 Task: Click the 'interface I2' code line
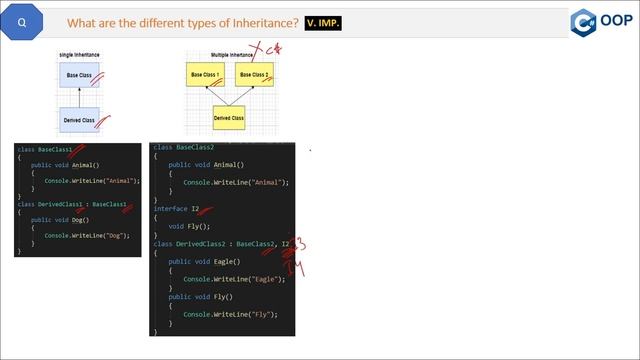(176, 209)
